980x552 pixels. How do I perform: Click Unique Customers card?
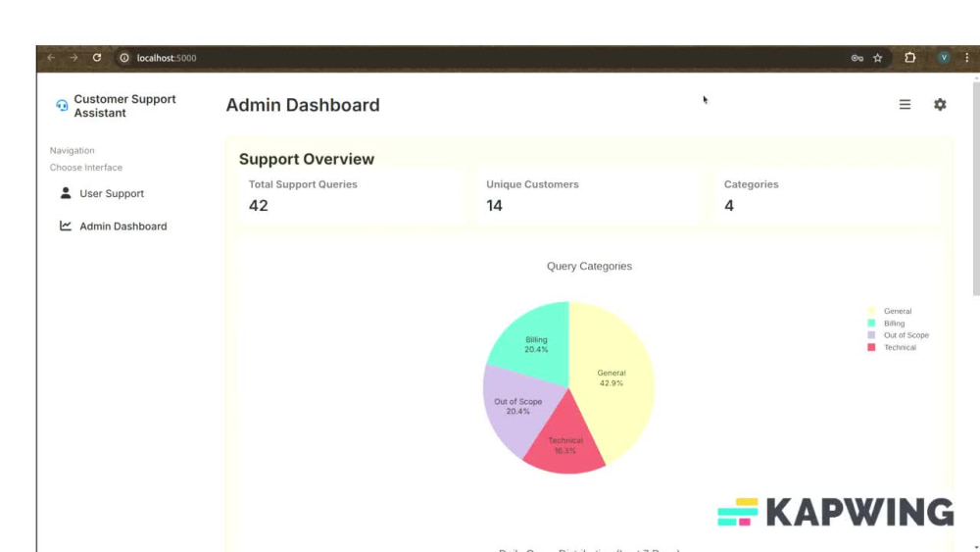click(588, 196)
